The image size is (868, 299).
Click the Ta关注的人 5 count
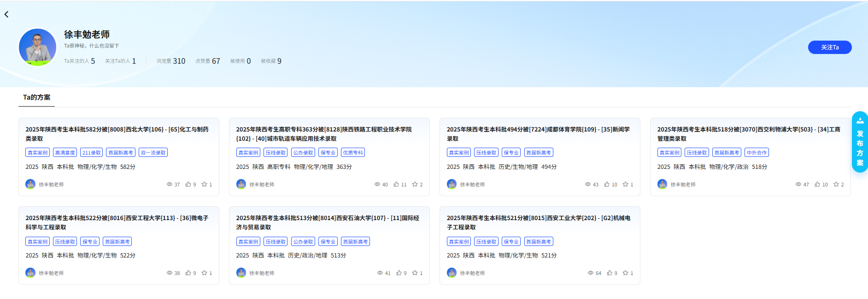[x=80, y=61]
